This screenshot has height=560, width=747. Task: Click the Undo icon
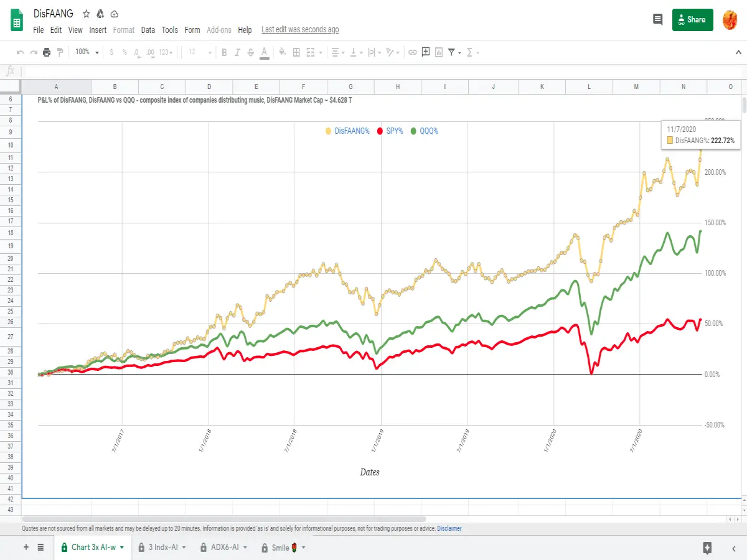(x=21, y=52)
